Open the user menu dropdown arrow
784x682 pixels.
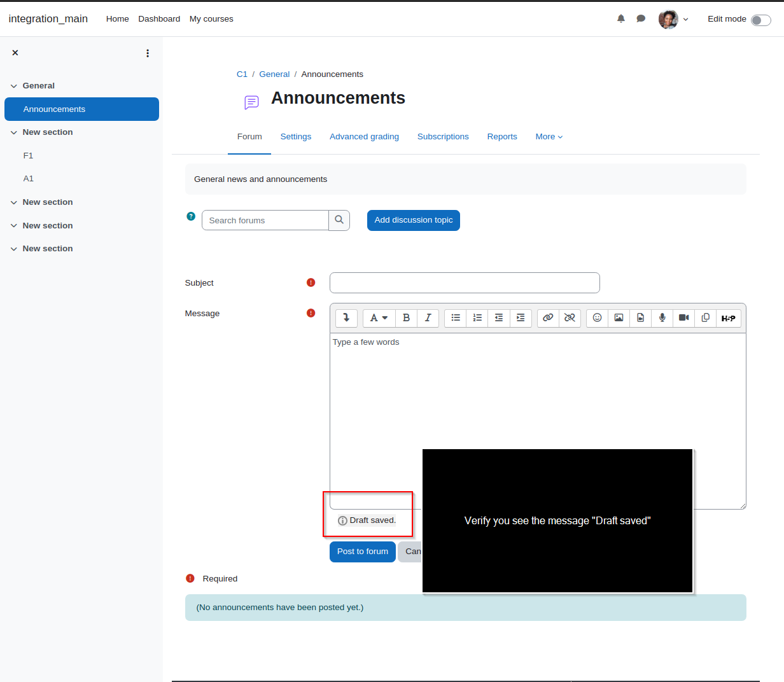point(685,20)
